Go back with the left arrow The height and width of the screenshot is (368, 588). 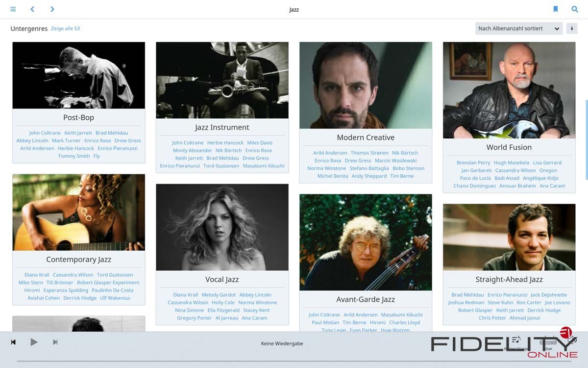(32, 9)
